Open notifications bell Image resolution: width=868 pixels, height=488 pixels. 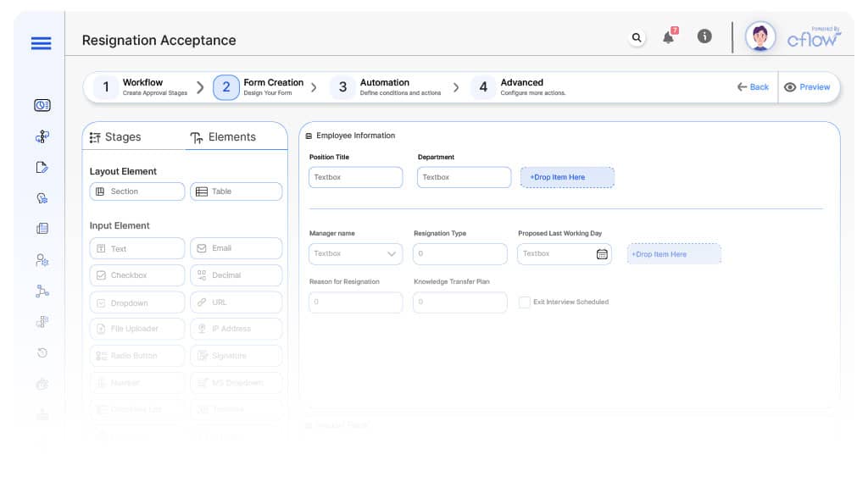click(669, 36)
